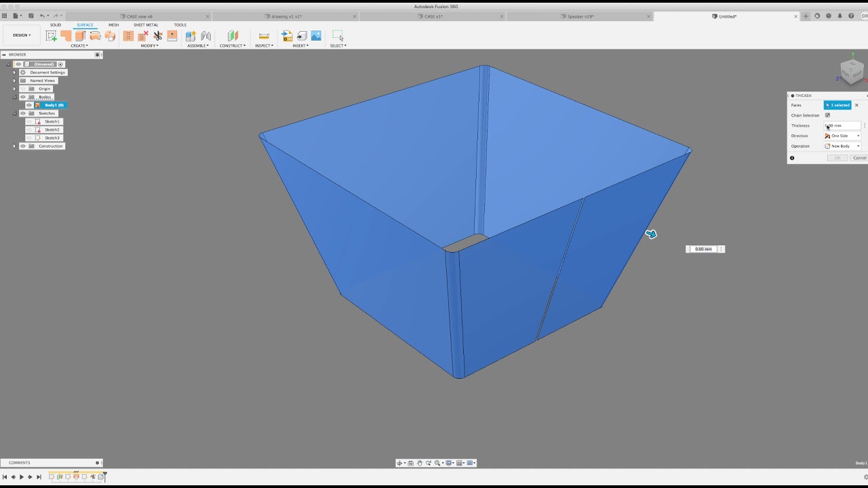Click the Thicken dialog info icon
Screen dimensions: 868x488
coord(792,158)
